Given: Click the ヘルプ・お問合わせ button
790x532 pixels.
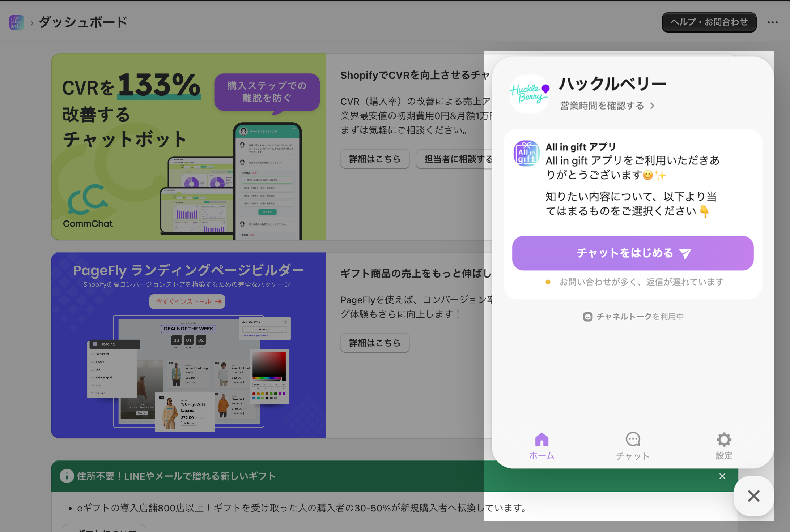Looking at the screenshot, I should 709,22.
